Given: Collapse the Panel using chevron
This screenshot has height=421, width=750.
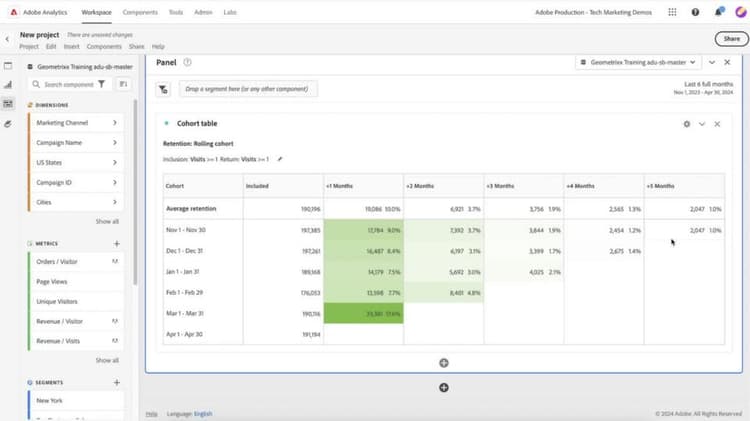Looking at the screenshot, I should [712, 62].
